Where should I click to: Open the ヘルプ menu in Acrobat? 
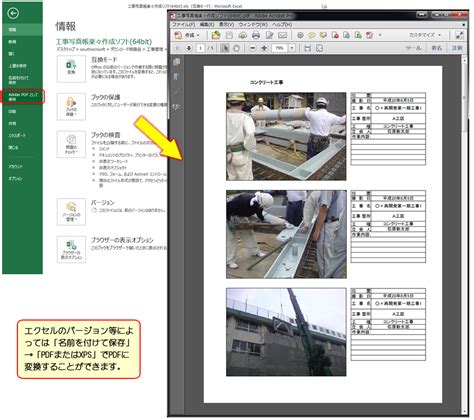(x=282, y=25)
